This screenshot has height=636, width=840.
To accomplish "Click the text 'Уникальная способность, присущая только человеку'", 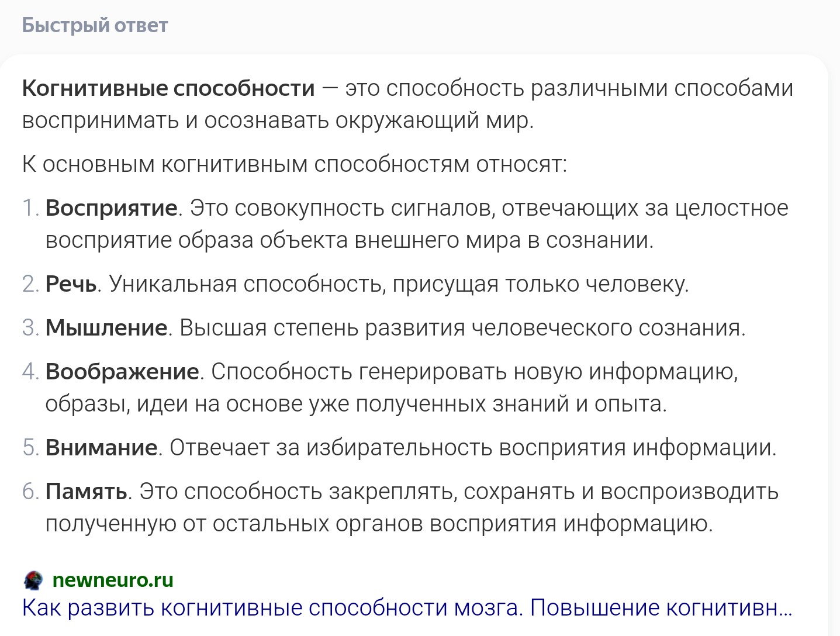I will (x=399, y=284).
